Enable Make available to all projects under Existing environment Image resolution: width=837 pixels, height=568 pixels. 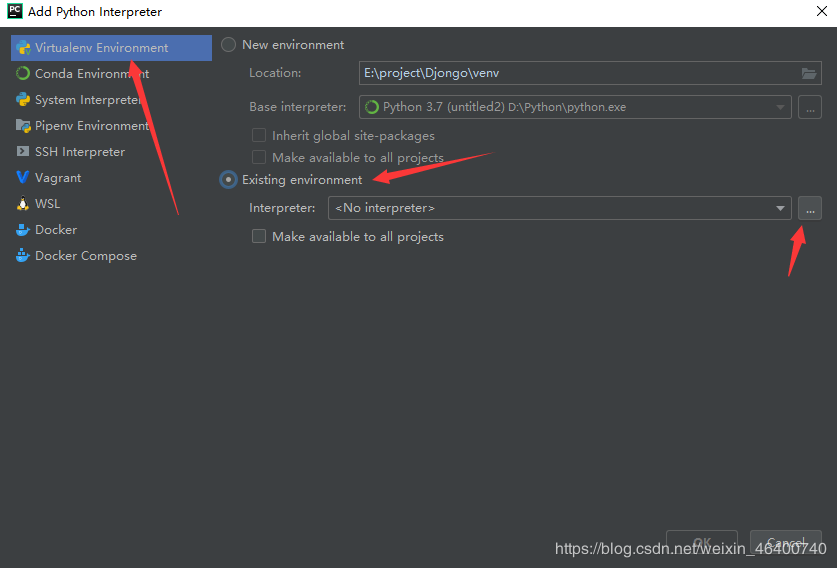tap(259, 236)
